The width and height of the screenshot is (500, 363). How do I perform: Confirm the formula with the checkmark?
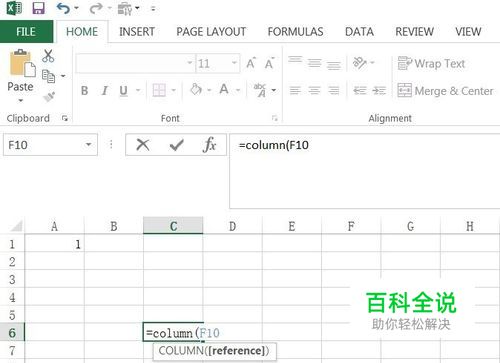click(176, 145)
